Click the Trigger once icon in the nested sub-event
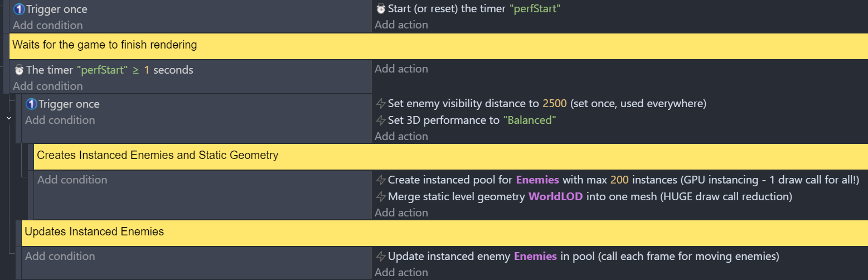 (32, 104)
